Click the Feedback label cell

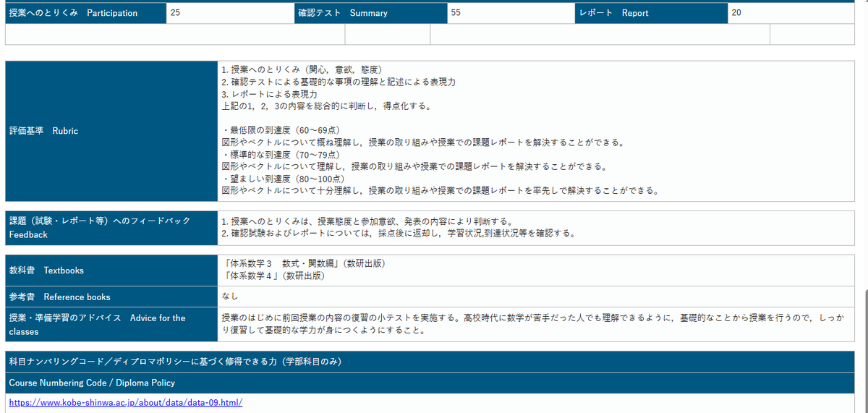(x=111, y=227)
